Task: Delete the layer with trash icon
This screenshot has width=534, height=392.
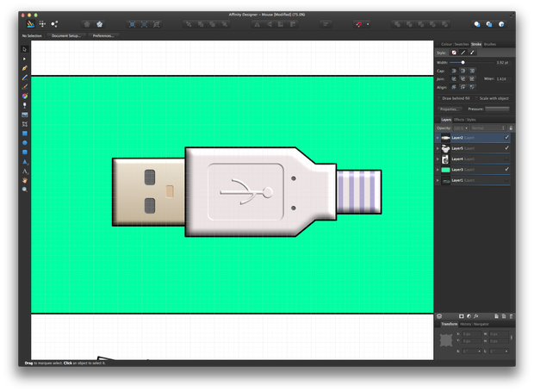Action: click(511, 316)
